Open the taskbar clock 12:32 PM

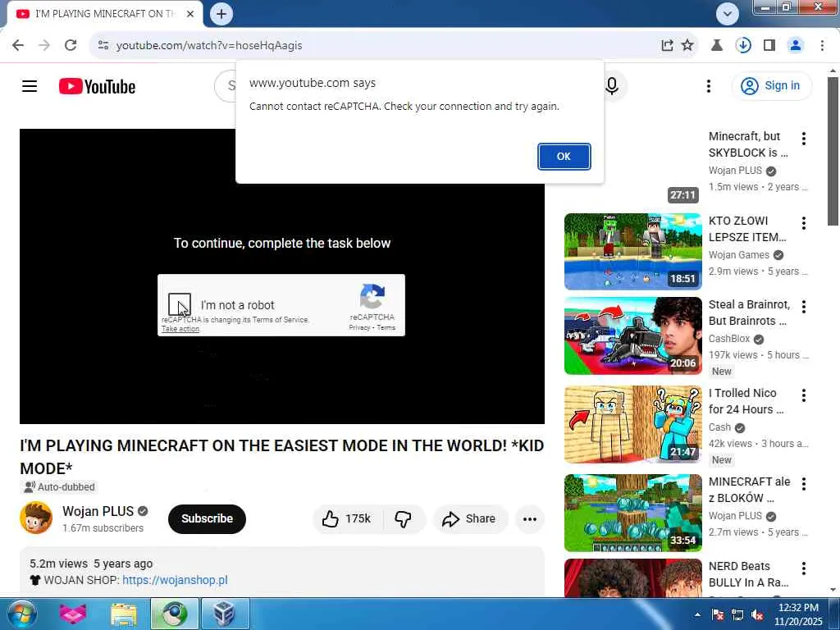(797, 614)
